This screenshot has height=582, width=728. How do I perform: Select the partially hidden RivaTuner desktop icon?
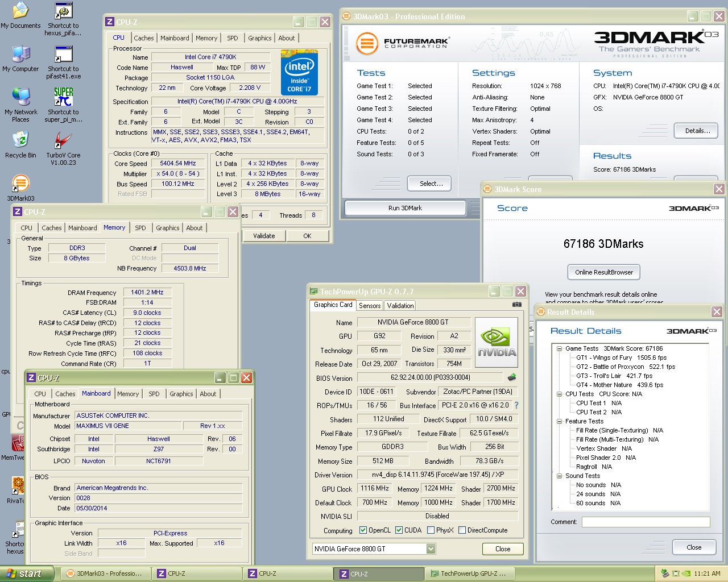click(x=17, y=489)
